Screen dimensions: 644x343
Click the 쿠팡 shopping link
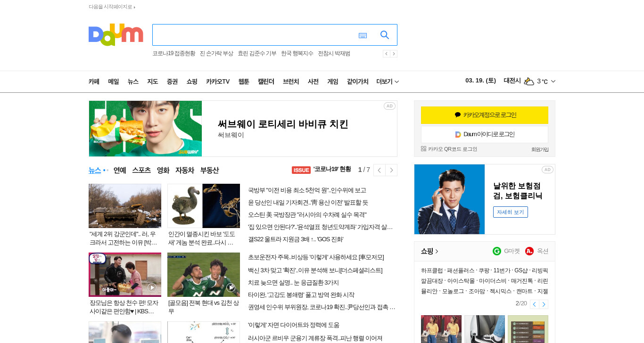[484, 270]
